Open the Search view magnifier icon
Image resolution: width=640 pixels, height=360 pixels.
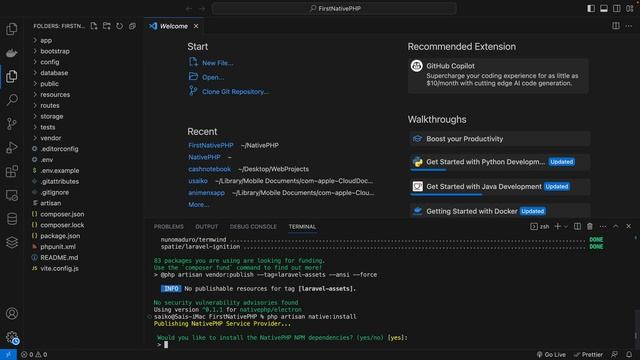(12, 100)
